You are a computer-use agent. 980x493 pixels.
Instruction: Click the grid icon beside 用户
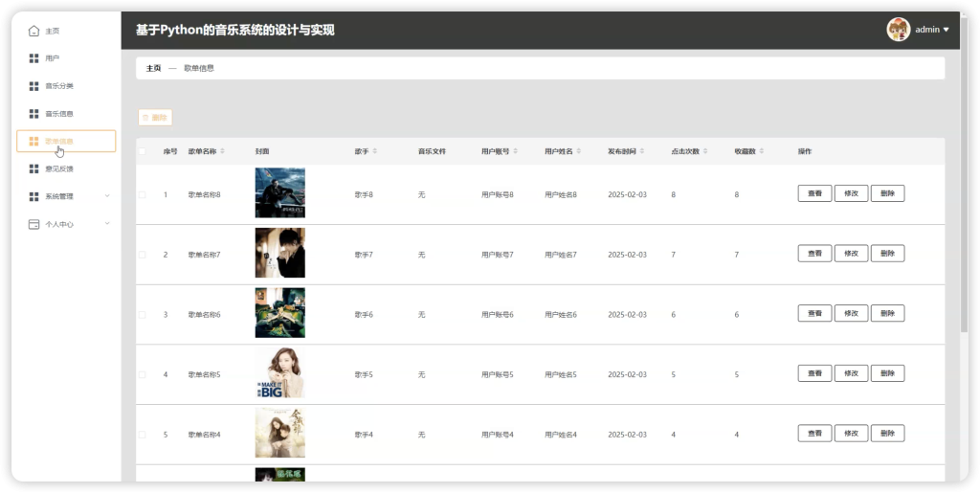pyautogui.click(x=33, y=58)
